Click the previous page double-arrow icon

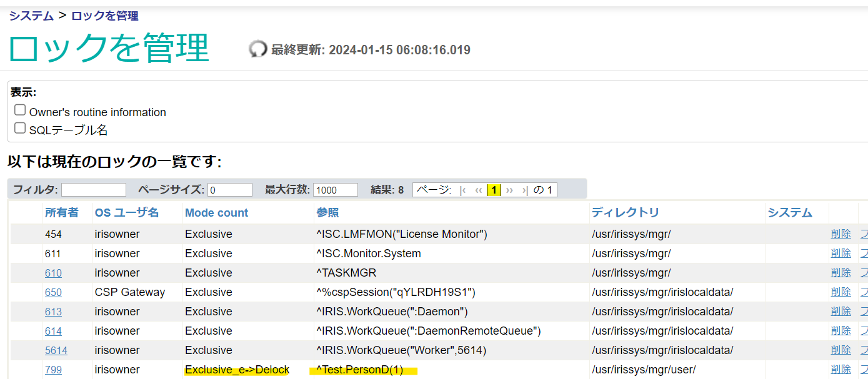(x=478, y=190)
